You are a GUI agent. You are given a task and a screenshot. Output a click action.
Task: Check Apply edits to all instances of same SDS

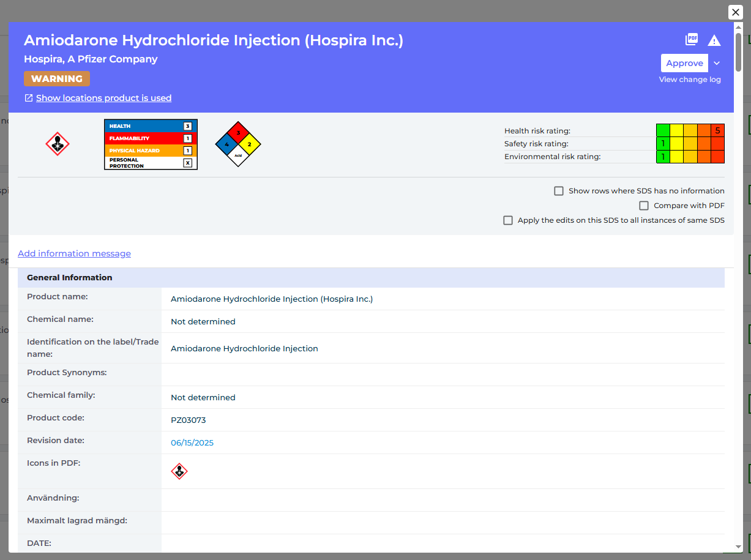[x=508, y=220]
